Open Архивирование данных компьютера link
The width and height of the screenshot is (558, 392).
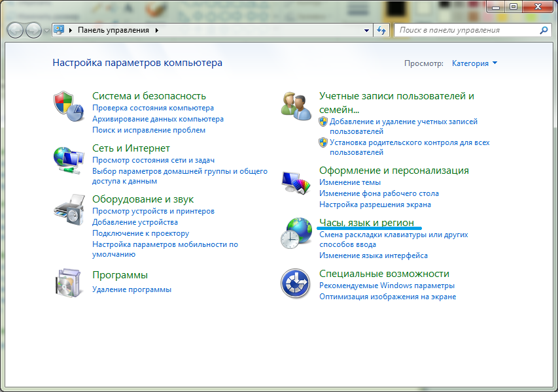(158, 119)
